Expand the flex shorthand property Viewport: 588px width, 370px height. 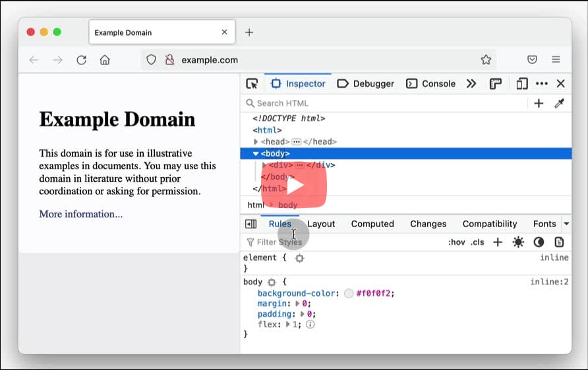(x=287, y=325)
